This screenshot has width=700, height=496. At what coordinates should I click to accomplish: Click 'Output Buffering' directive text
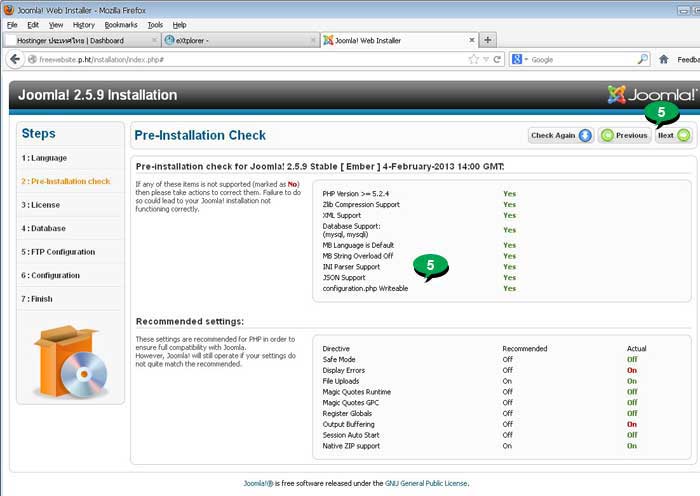(x=349, y=424)
